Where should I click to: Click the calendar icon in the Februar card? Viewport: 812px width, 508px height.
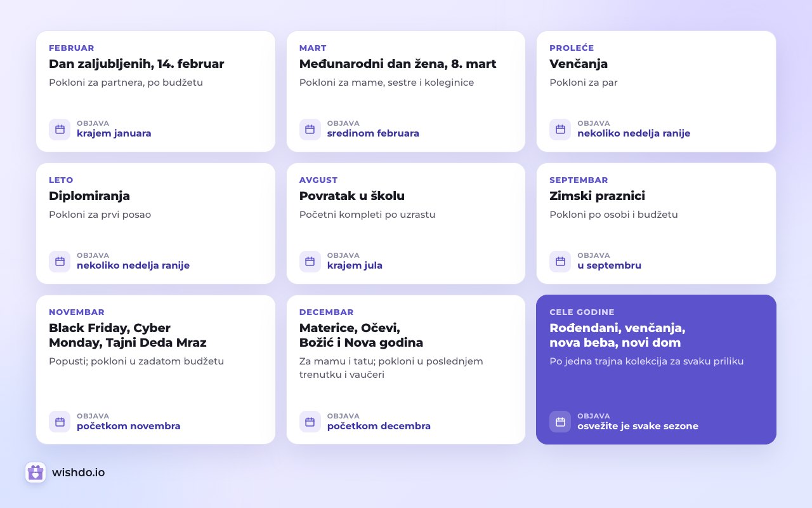(60, 130)
